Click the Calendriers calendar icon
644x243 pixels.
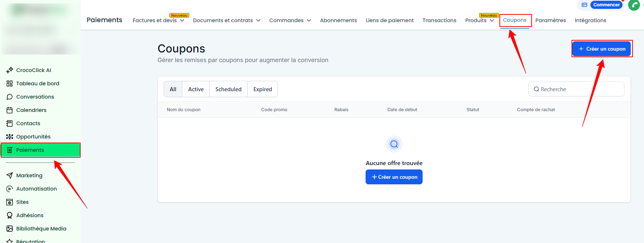[x=10, y=110]
